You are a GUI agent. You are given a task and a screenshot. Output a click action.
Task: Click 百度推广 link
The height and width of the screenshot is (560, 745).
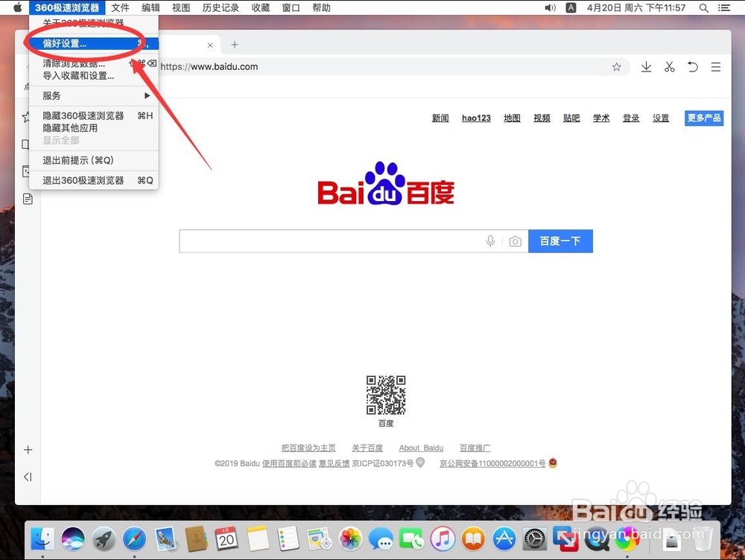tap(475, 448)
